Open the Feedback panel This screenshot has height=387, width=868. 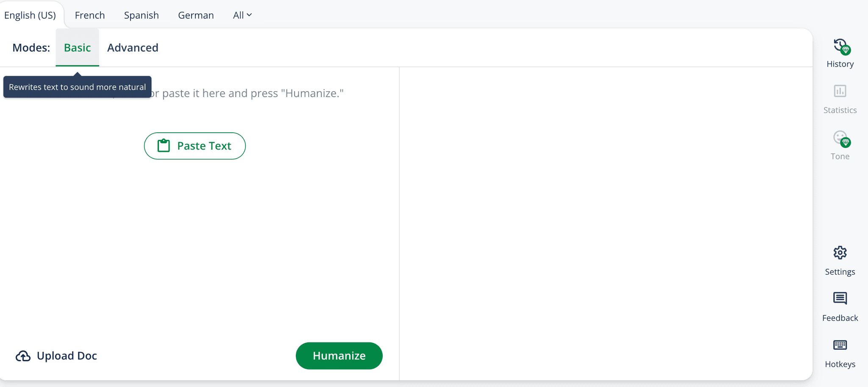point(839,306)
